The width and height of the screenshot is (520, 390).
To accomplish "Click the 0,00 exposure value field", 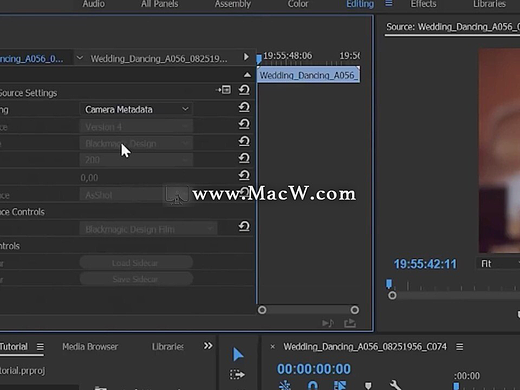I will (89, 178).
